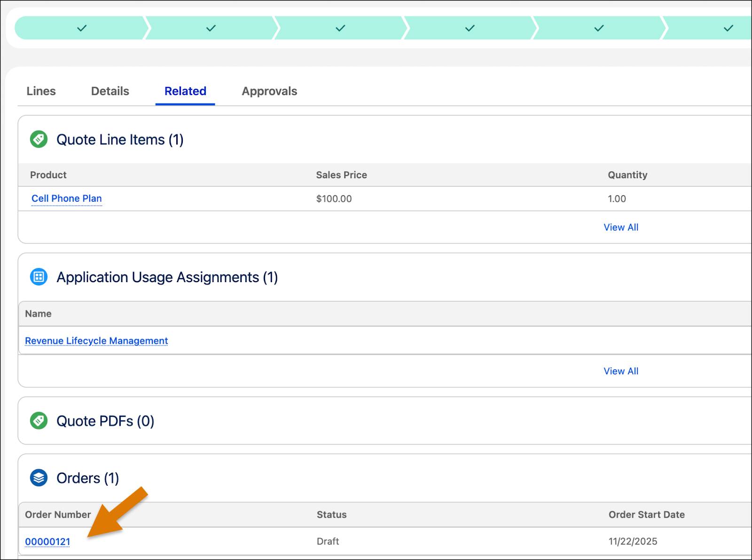Click the Draft status cell
The height and width of the screenshot is (560, 752).
pos(328,541)
